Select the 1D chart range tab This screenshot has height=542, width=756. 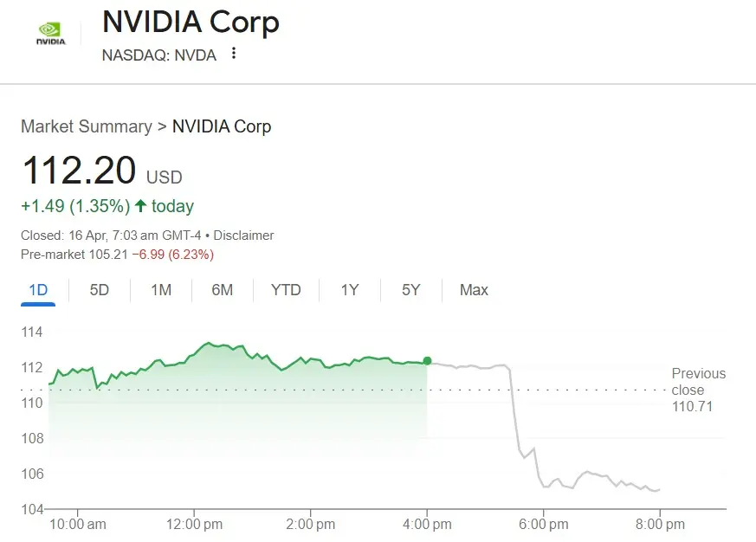[38, 290]
